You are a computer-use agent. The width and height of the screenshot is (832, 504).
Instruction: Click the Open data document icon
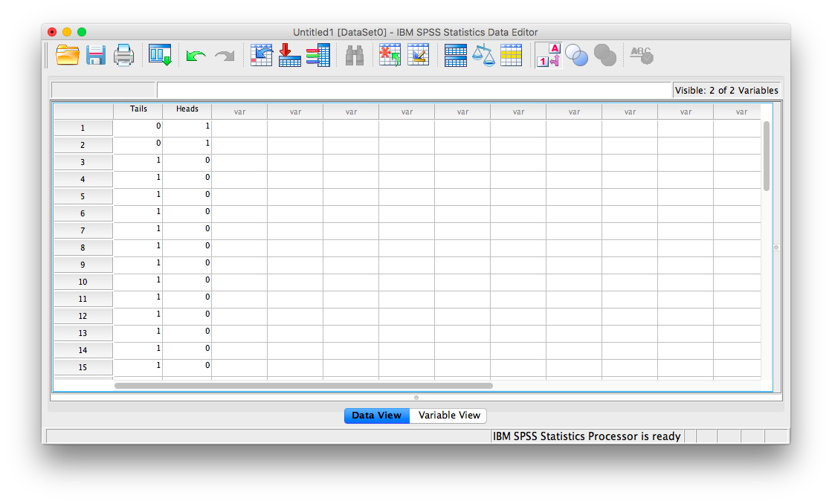pyautogui.click(x=68, y=56)
